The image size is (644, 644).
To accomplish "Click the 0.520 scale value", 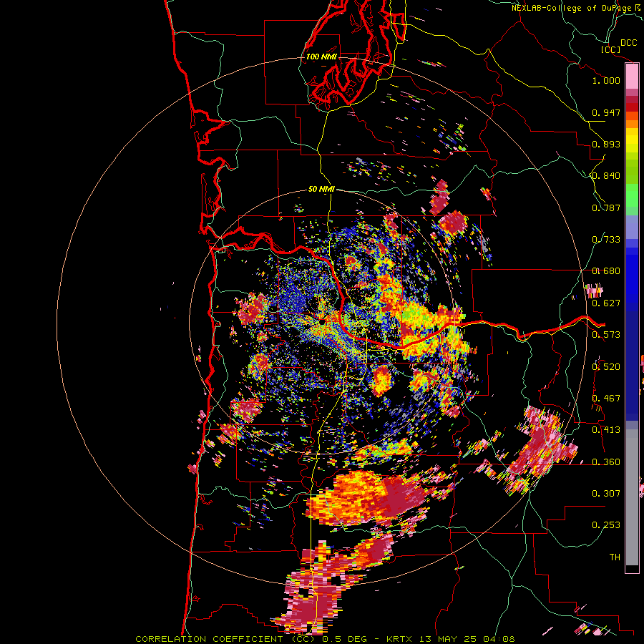I will (606, 367).
